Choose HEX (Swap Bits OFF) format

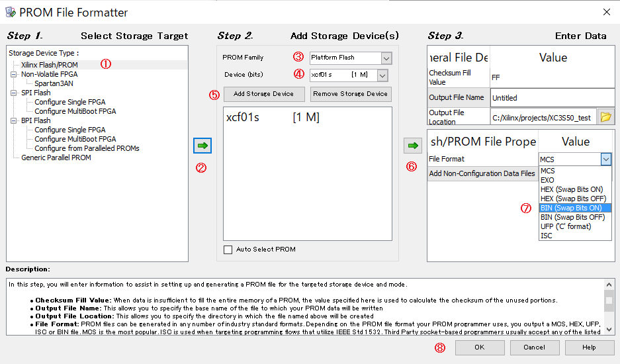575,199
